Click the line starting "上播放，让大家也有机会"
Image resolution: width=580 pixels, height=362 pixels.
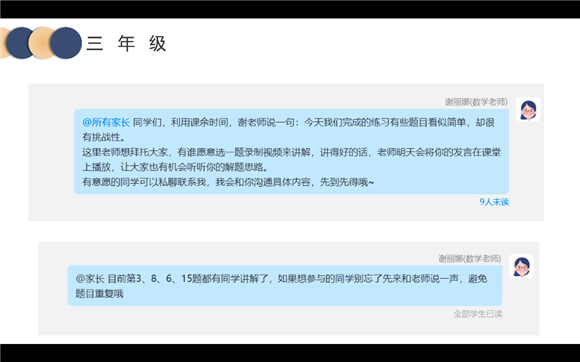(175, 167)
